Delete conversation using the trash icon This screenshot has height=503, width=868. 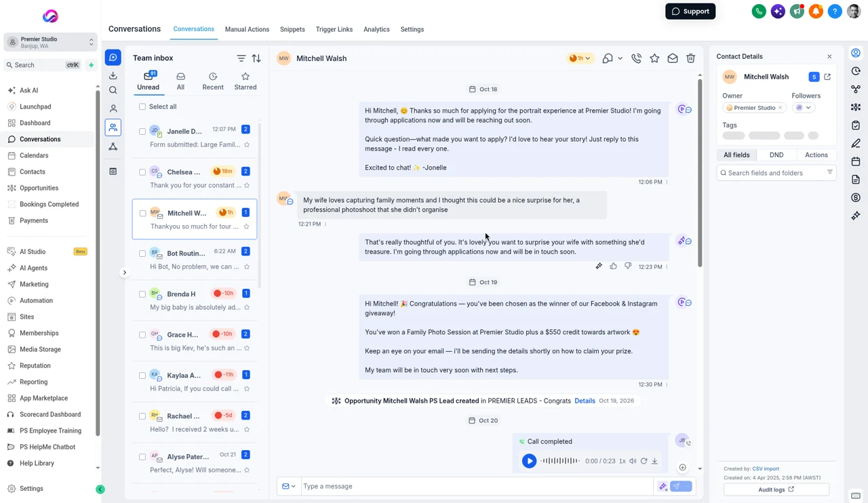(x=691, y=58)
